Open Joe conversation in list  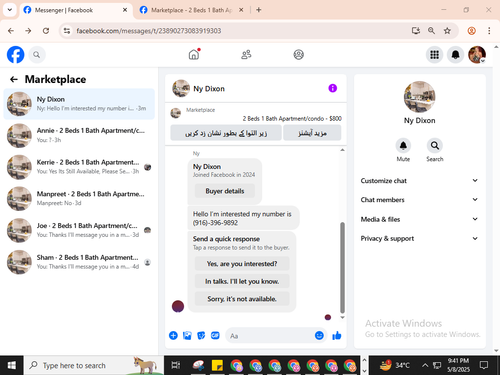point(79,230)
